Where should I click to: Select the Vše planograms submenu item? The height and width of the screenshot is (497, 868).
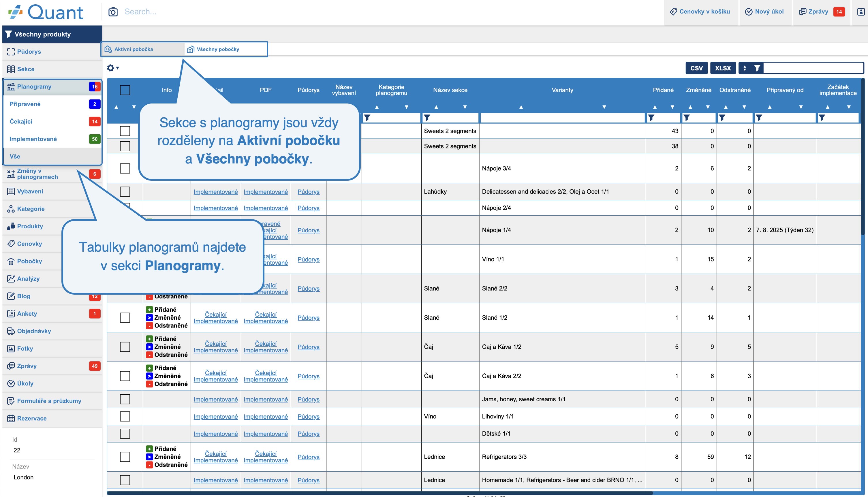point(52,156)
